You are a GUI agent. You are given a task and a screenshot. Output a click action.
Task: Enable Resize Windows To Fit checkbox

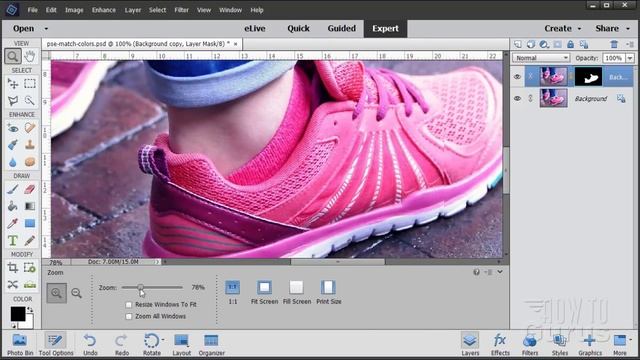tap(129, 304)
